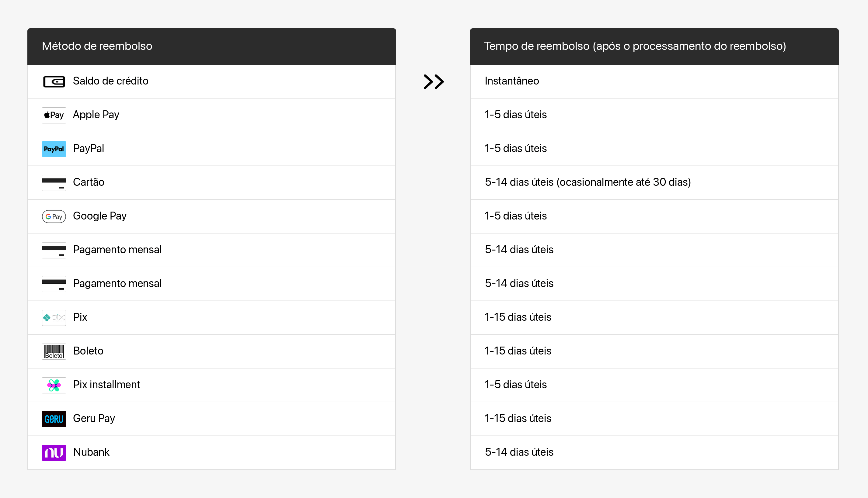Screen dimensions: 868x498
Task: Click the ocasionalmente até 30 dias text
Action: pyautogui.click(x=624, y=182)
